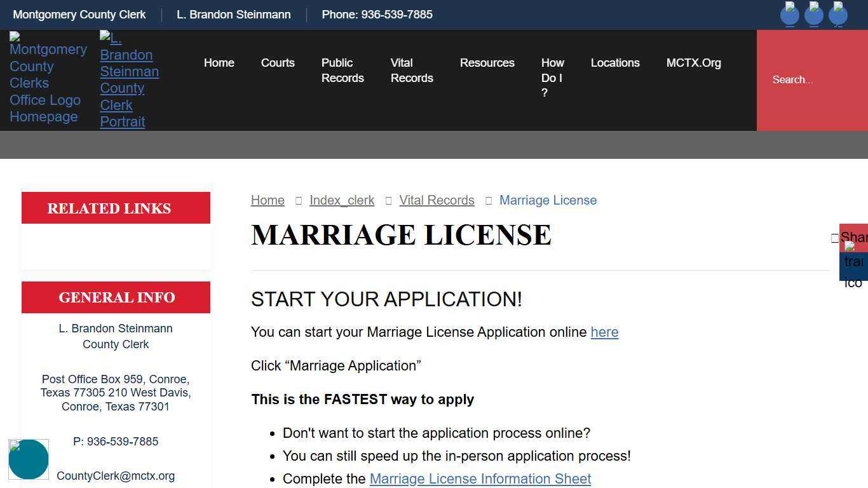Open the YouTube social icon top right
This screenshot has width=868, height=488.
pos(838,14)
